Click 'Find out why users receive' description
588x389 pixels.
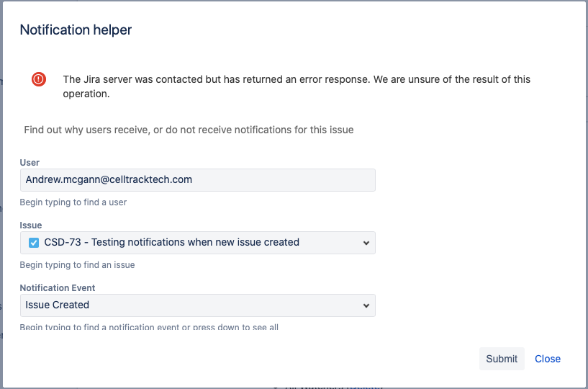[x=189, y=130]
